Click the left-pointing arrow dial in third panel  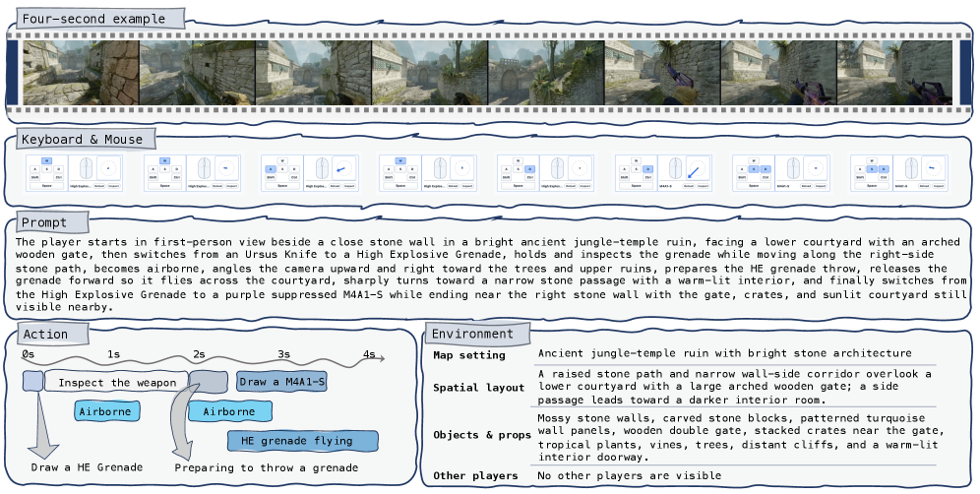344,168
